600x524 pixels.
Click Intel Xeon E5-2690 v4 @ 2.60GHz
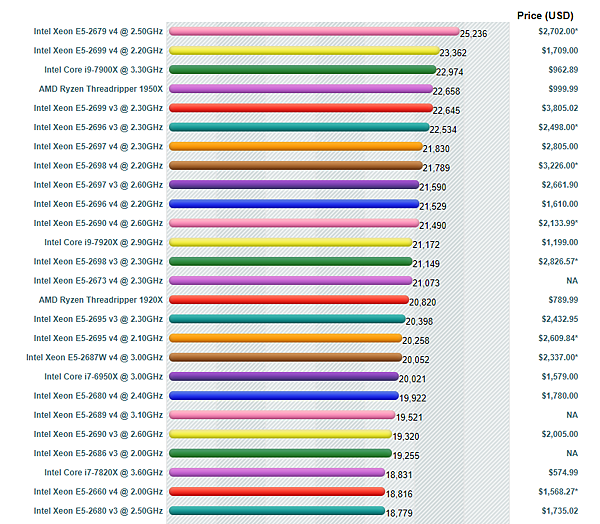pos(98,223)
